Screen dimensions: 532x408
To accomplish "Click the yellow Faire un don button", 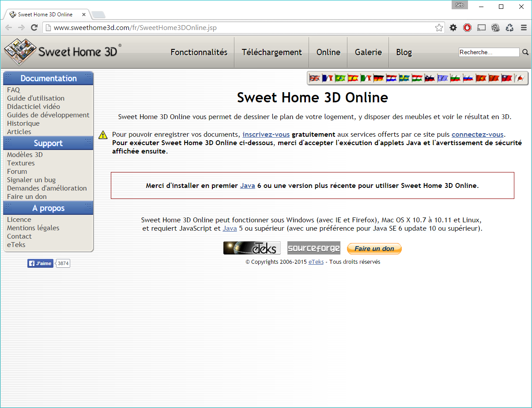I will click(x=374, y=249).
